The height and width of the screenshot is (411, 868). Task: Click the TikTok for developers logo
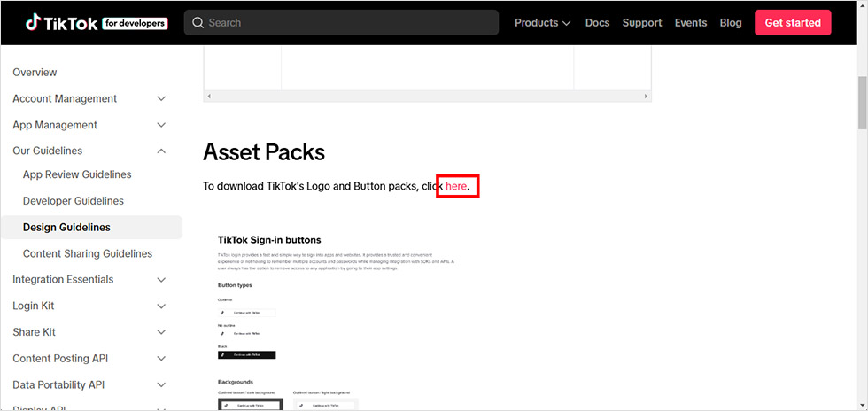click(x=97, y=23)
